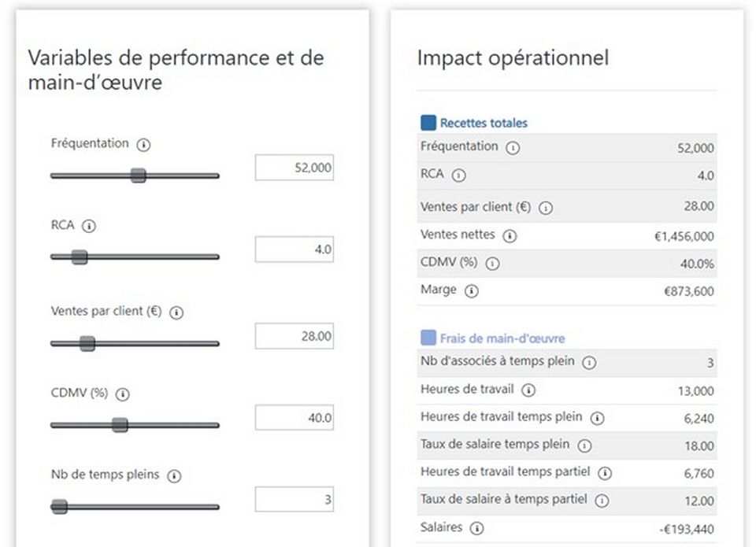Click info icon beside Nb de temps pleins

point(175,476)
